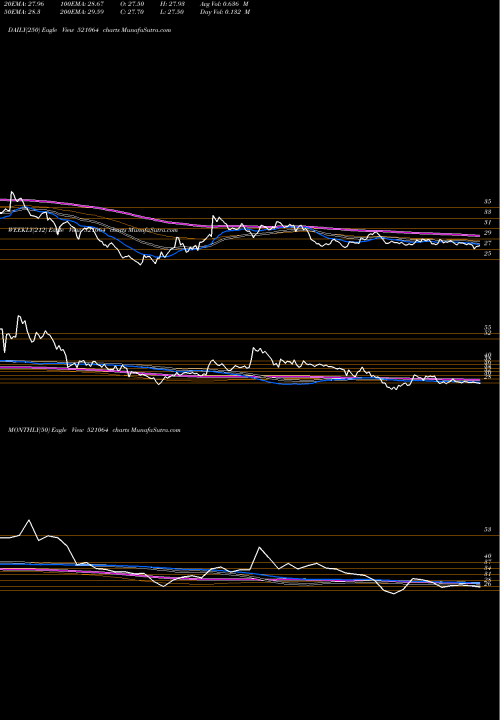The height and width of the screenshot is (720, 500).
Task: Click the 50EMA: 28.3 value
Action: tap(22, 12)
